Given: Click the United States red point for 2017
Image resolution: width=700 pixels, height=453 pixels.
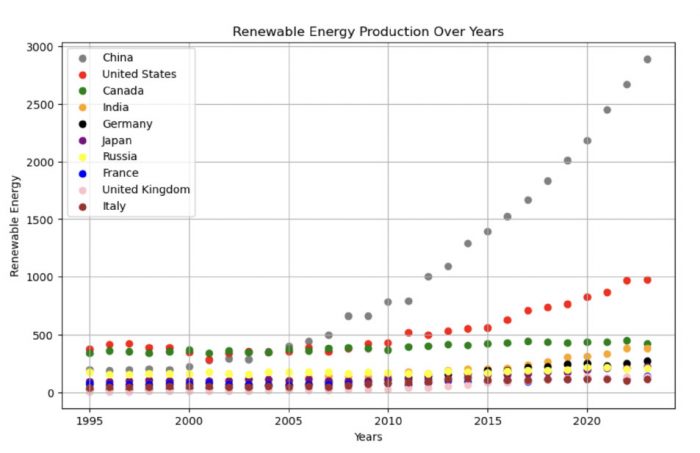Looking at the screenshot, I should [x=528, y=311].
